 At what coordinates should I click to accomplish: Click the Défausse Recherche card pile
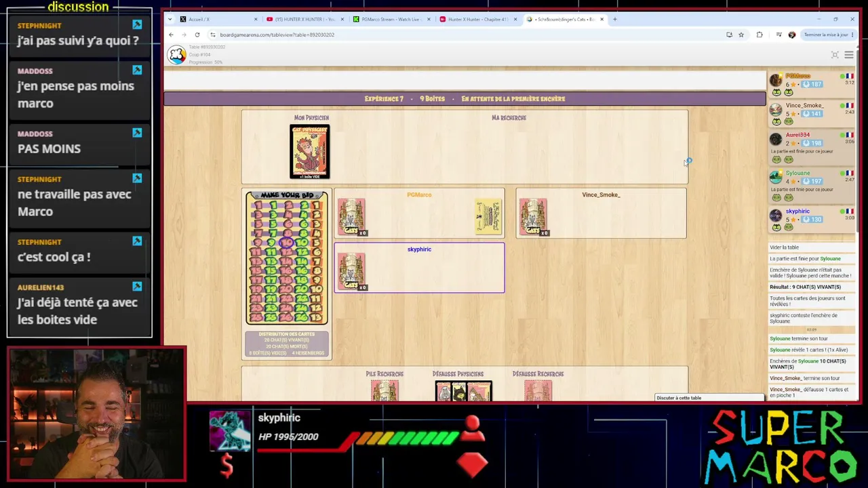(x=538, y=390)
